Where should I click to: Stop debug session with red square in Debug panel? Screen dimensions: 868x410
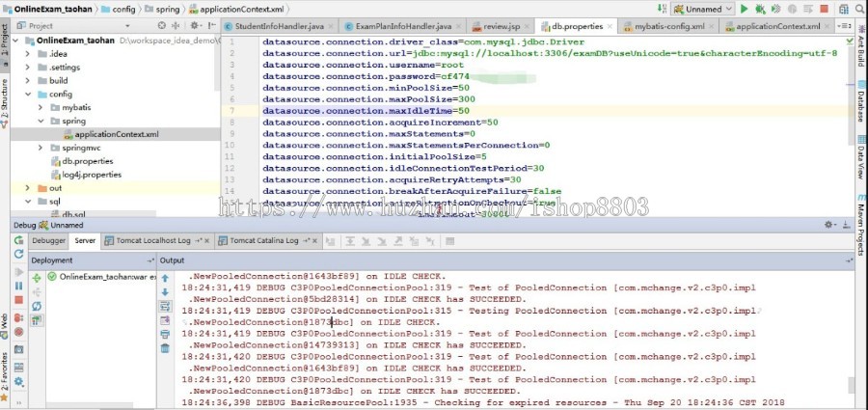(19, 300)
